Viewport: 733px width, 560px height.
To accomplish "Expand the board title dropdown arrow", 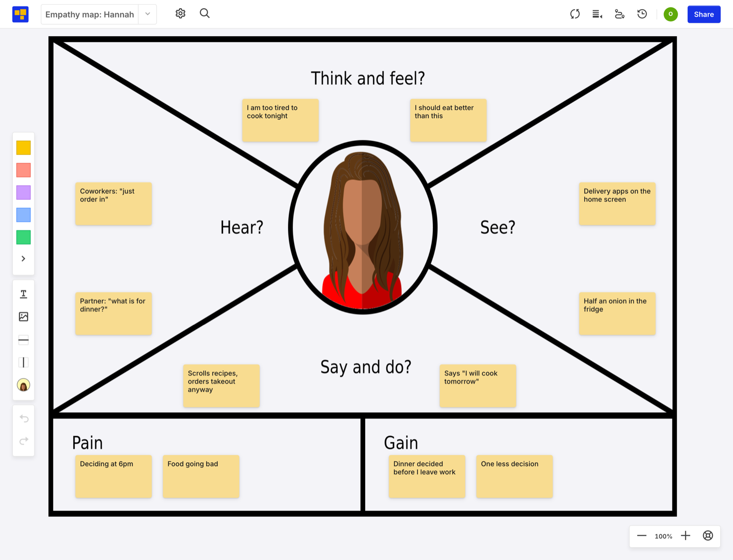I will [x=148, y=14].
